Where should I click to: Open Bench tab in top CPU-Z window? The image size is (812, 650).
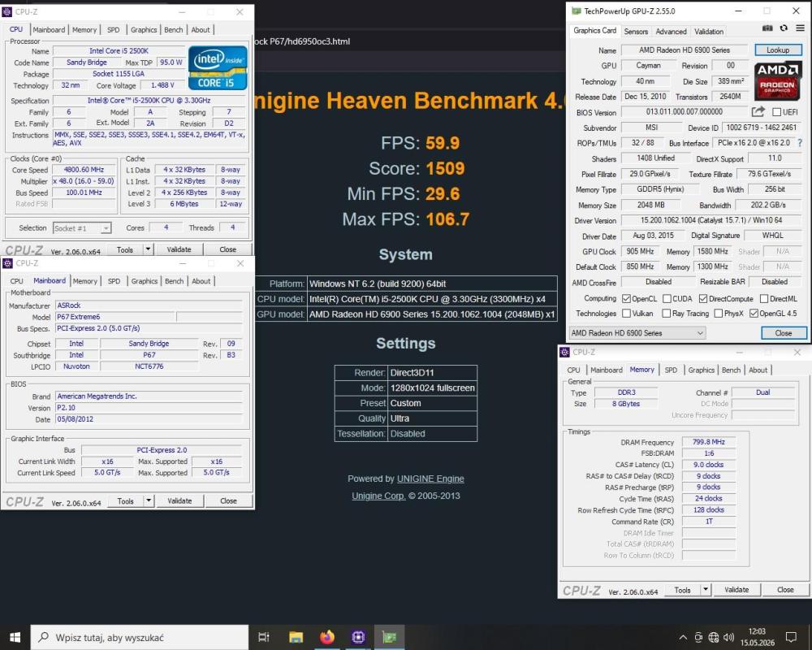point(174,29)
